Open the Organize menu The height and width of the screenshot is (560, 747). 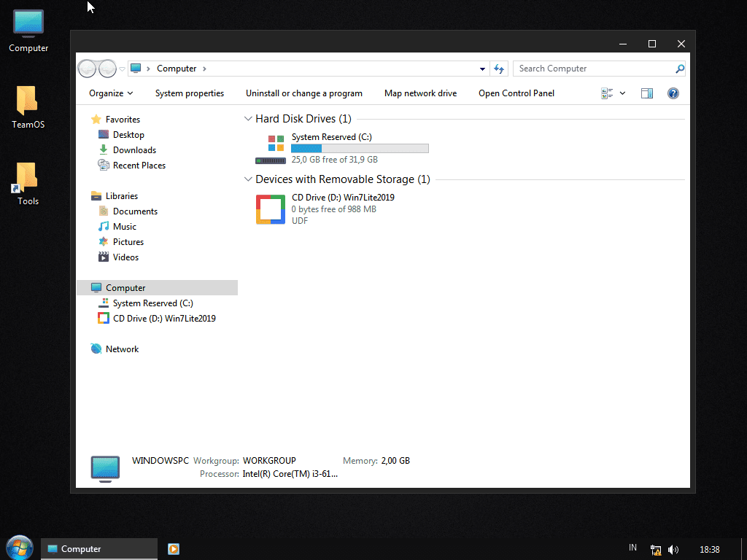109,93
